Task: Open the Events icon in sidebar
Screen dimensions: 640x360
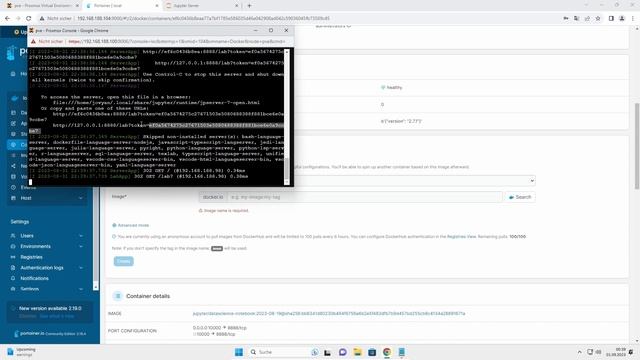Action: tap(13, 187)
